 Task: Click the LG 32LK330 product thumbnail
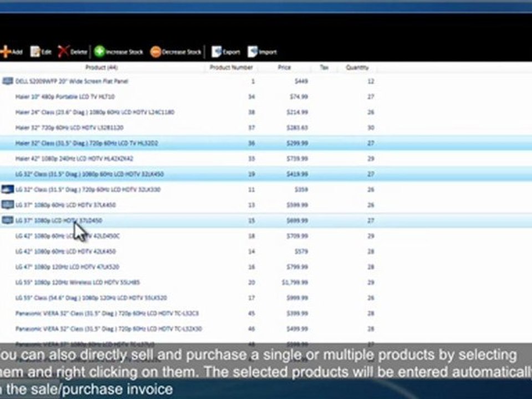tap(7, 190)
